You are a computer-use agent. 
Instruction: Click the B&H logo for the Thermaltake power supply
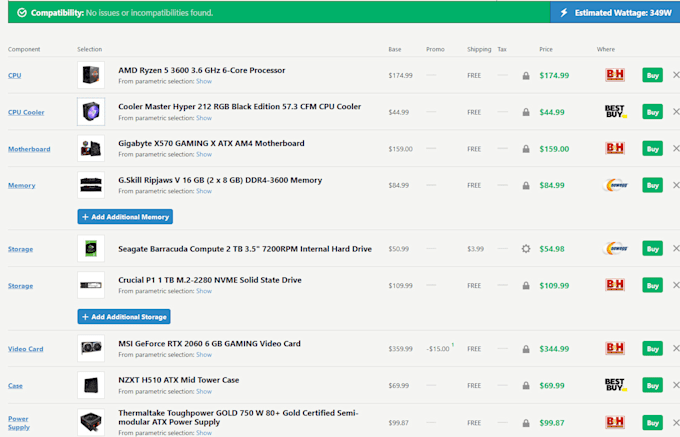pyautogui.click(x=615, y=422)
